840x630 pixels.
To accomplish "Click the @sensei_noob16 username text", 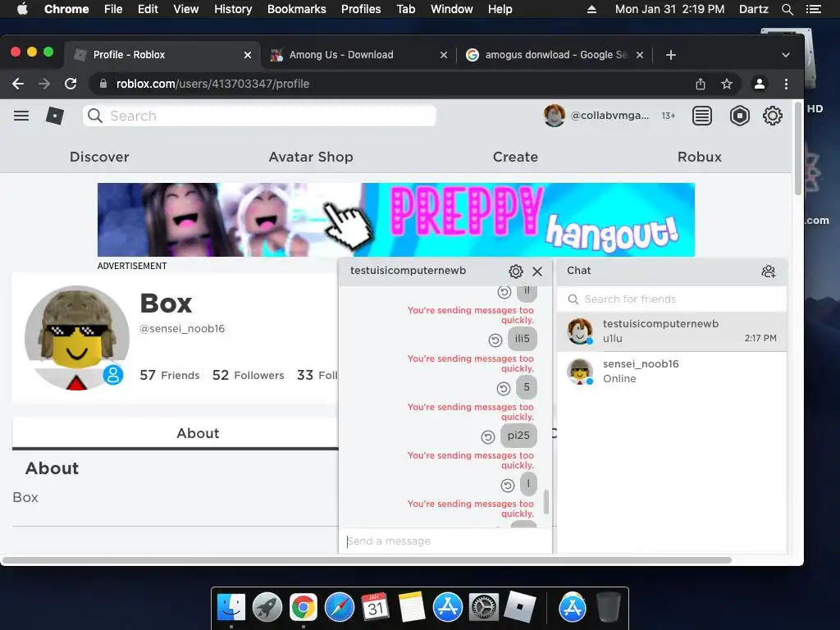I will coord(181,328).
